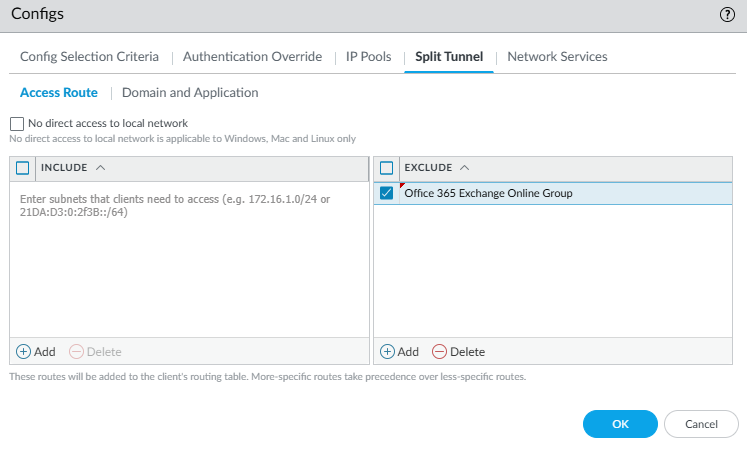Cancel the Configs dialog
This screenshot has height=450, width=747.
point(701,424)
